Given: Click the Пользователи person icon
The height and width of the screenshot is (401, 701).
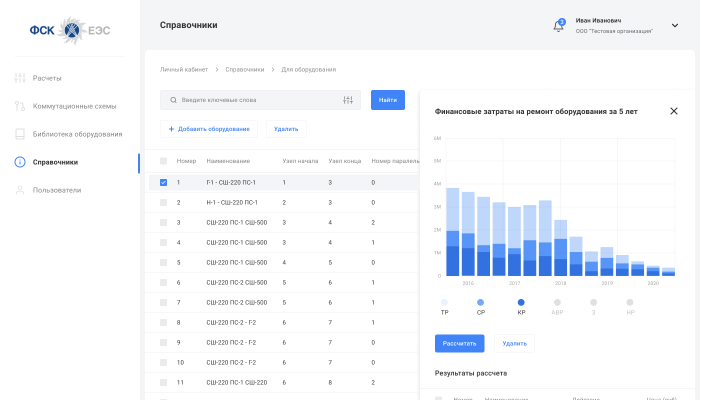Looking at the screenshot, I should 20,190.
